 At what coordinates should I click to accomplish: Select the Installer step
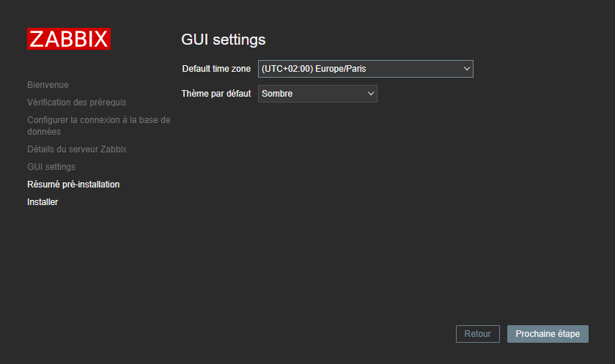tap(43, 202)
